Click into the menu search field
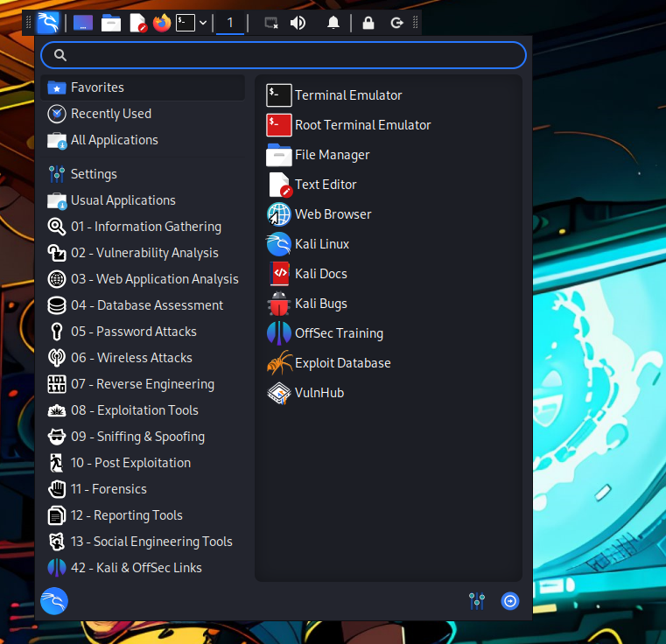The width and height of the screenshot is (666, 644). pos(284,55)
